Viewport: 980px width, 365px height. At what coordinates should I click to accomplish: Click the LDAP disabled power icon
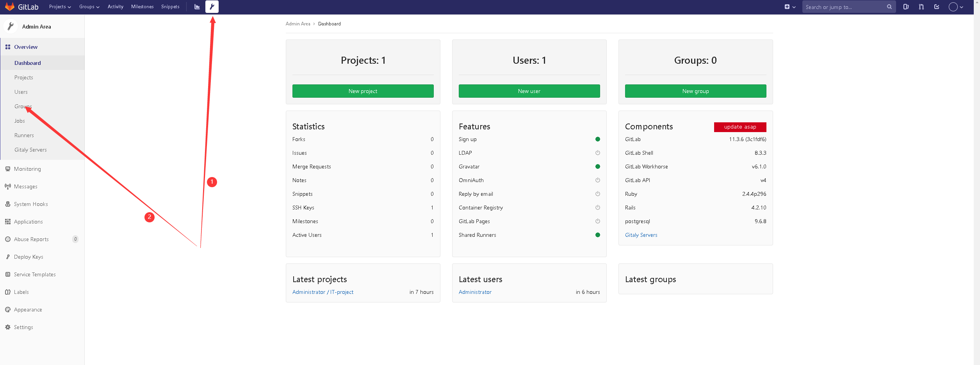click(597, 153)
